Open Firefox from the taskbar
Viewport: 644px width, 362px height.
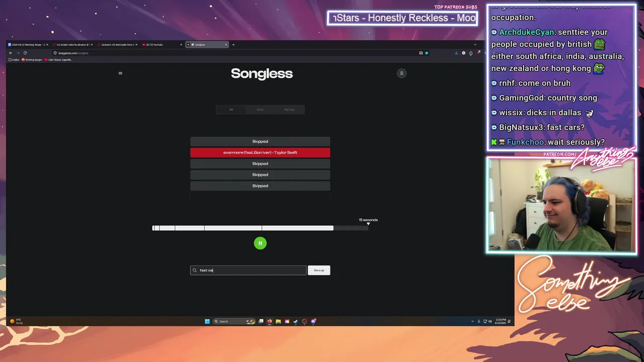coord(270,321)
